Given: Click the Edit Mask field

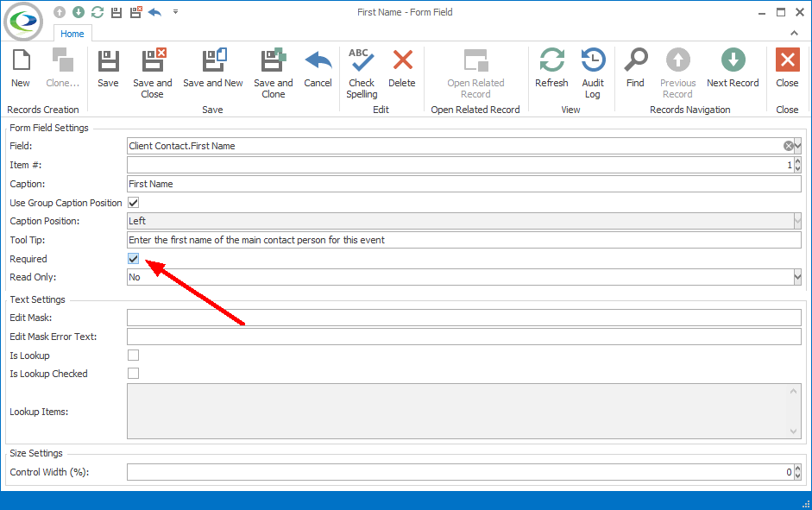Looking at the screenshot, I should click(x=464, y=318).
